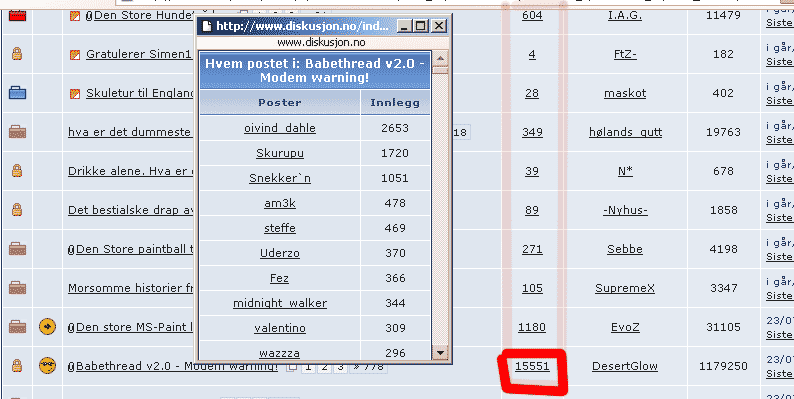Open the Den store MS-Paint thread
Image resolution: width=794 pixels, height=399 pixels.
click(135, 327)
